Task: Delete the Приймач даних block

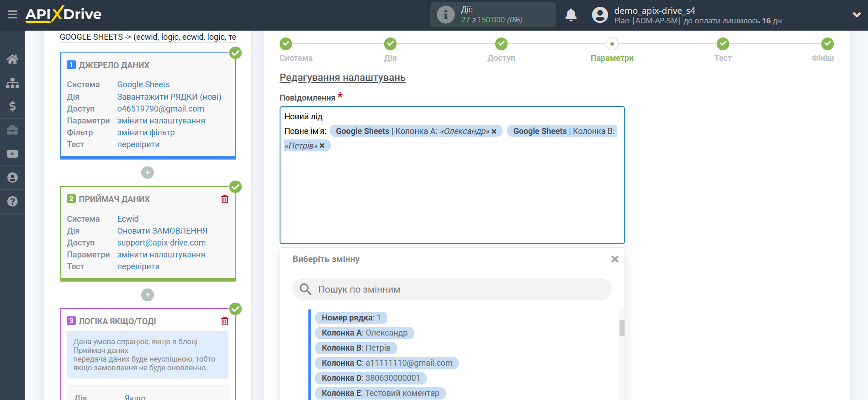Action: pos(225,199)
